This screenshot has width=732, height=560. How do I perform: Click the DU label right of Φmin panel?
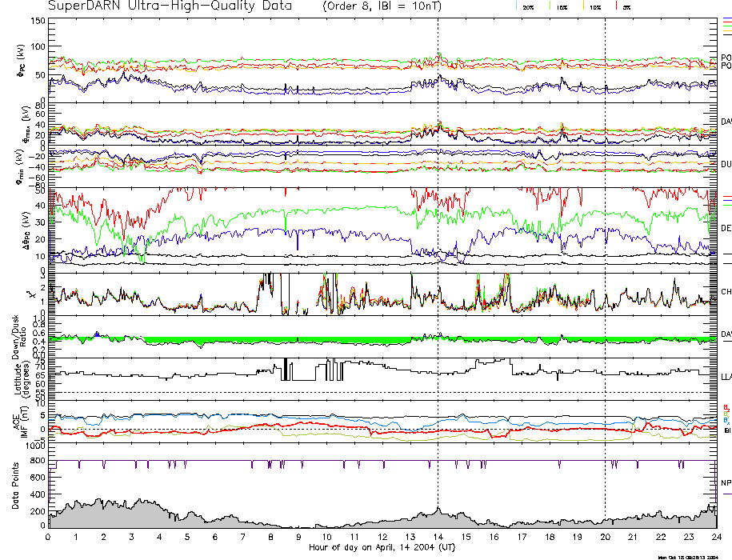coord(726,164)
